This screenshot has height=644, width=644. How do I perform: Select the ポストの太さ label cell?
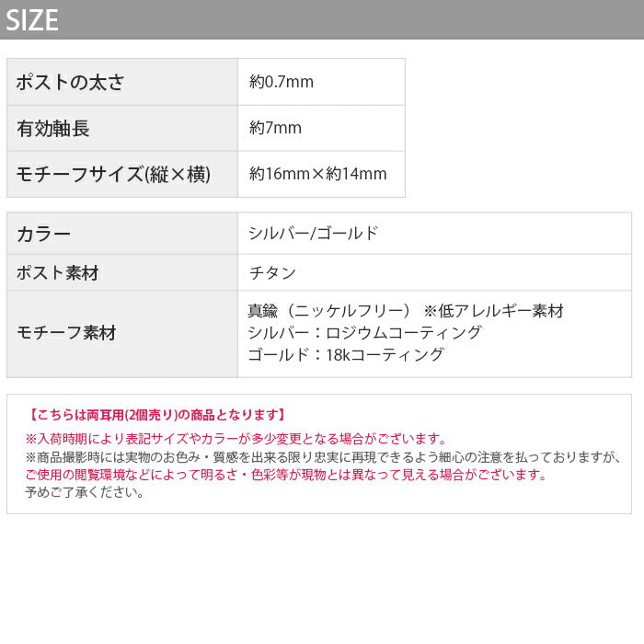122,82
